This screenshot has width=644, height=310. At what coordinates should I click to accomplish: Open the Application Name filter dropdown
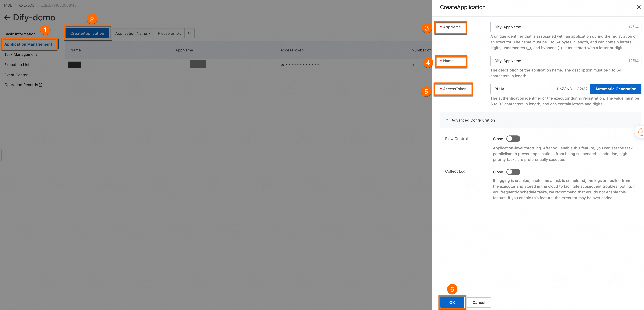(133, 33)
